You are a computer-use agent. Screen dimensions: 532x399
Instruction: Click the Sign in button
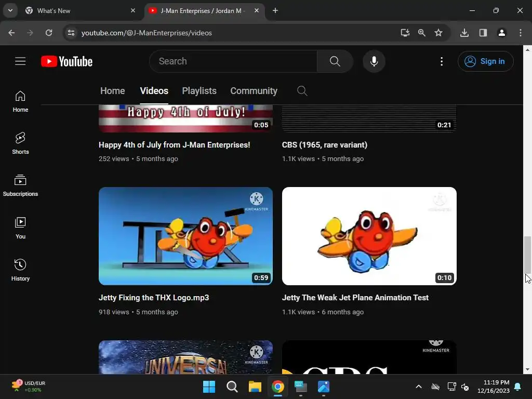point(486,61)
